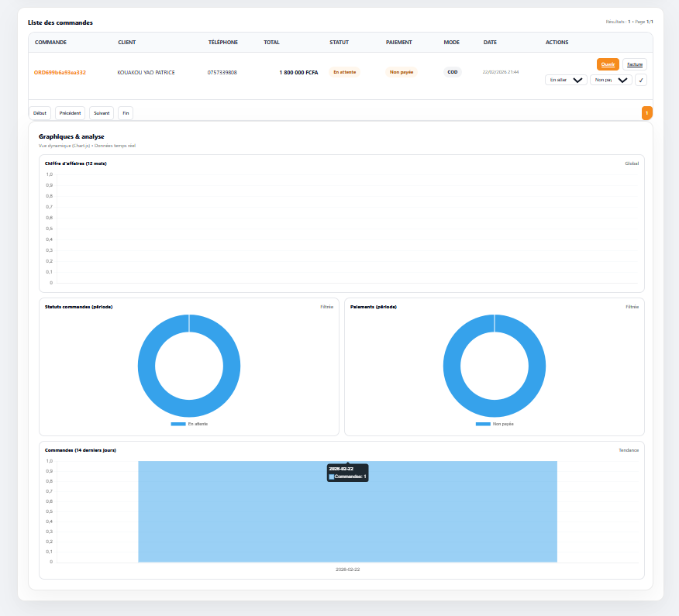
Task: Go to first page with Début
Action: [x=40, y=113]
